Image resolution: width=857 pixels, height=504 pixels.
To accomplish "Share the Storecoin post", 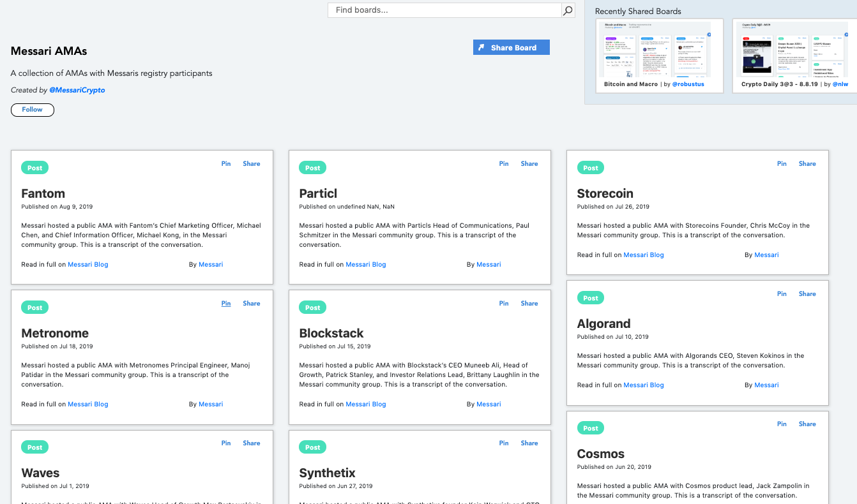I will 807,164.
